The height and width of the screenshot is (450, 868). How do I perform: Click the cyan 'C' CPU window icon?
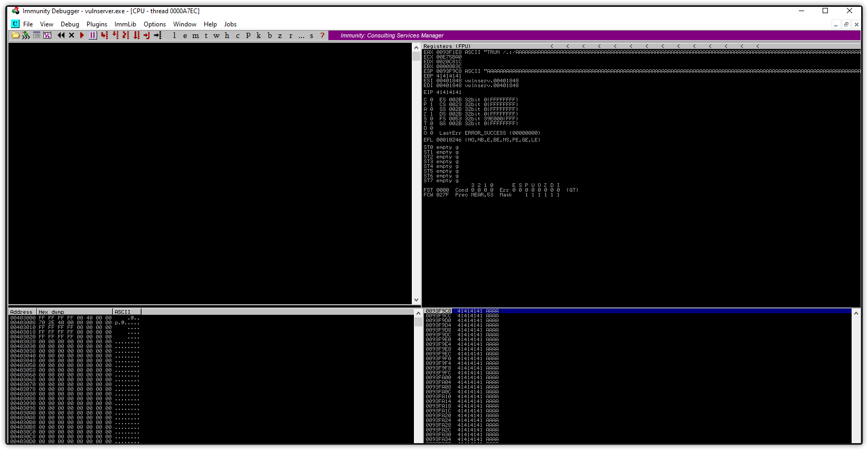pos(15,24)
